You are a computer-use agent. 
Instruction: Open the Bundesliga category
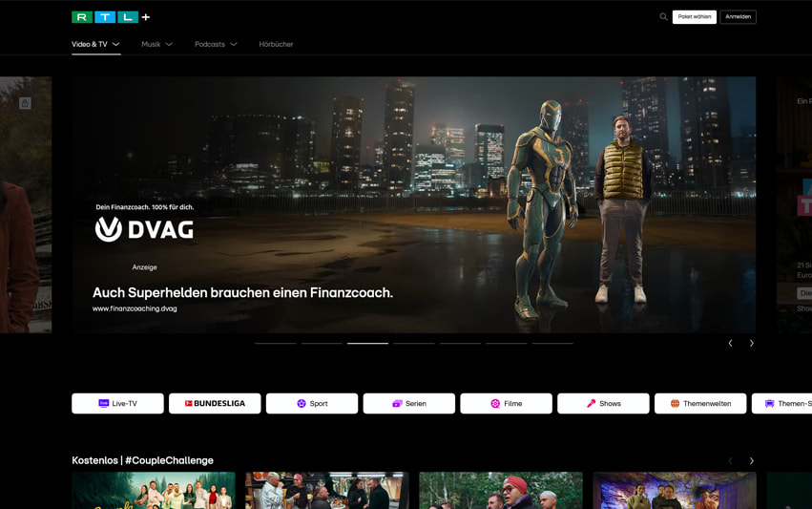coord(215,403)
